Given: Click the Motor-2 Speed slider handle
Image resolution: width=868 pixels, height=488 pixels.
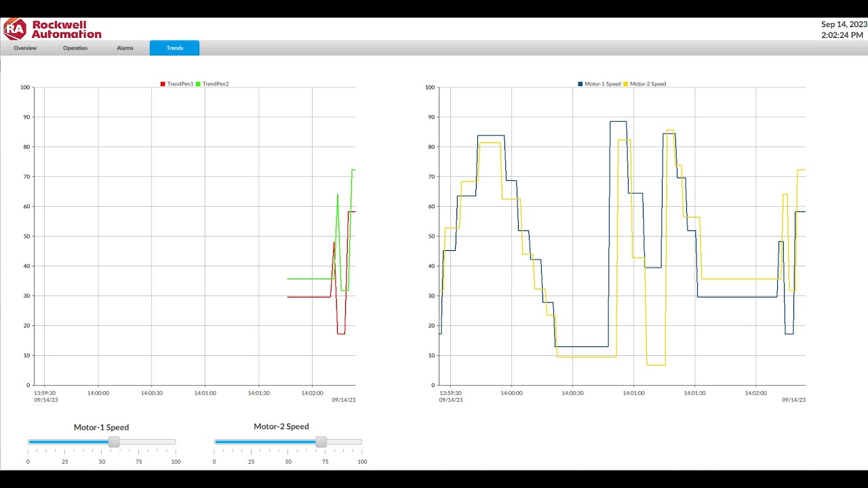Looking at the screenshot, I should [321, 442].
